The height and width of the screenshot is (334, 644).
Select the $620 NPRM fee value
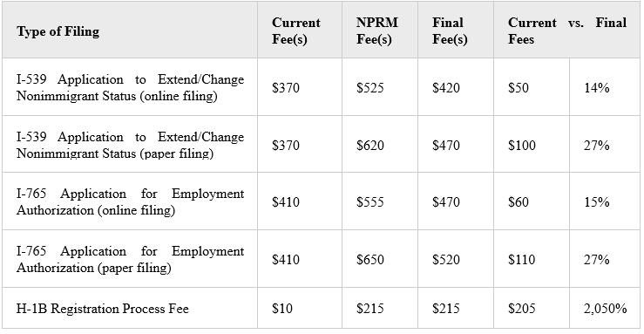tap(370, 145)
